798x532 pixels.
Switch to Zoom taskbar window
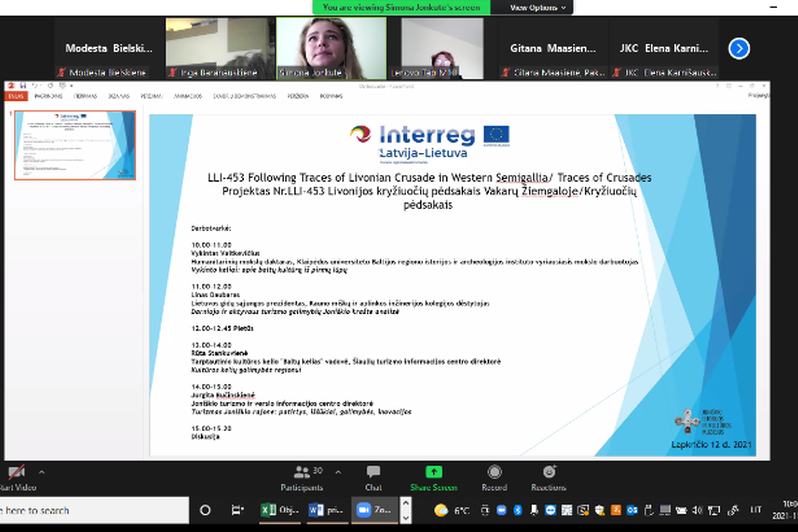tap(375, 511)
